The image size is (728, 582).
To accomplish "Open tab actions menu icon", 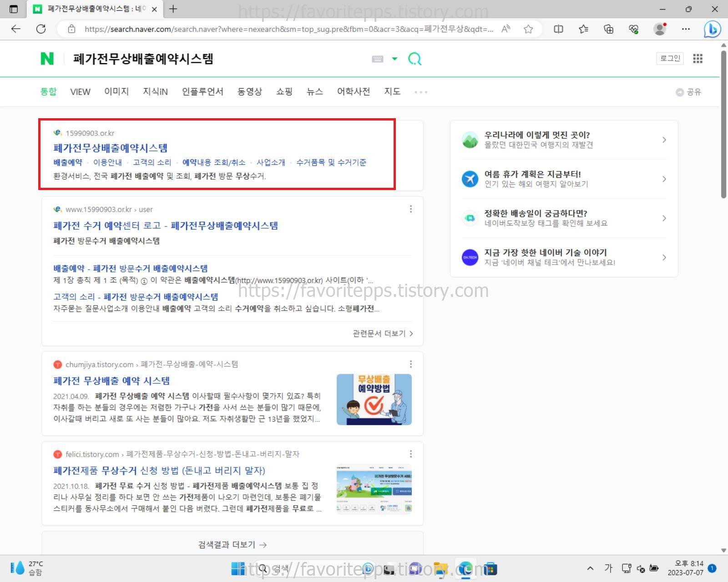I will coord(14,9).
